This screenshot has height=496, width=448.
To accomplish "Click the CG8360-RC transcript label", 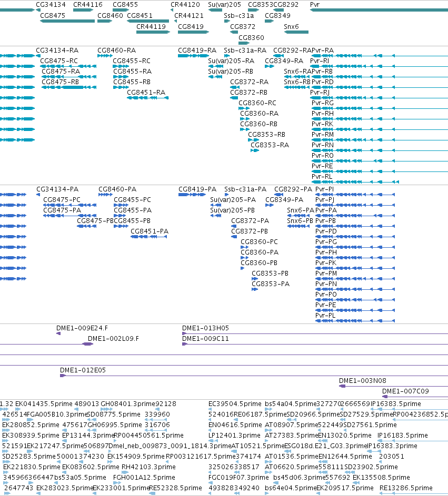I will (x=257, y=103).
